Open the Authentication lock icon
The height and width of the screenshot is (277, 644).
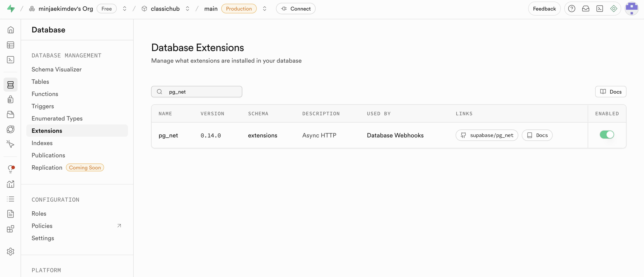point(11,99)
